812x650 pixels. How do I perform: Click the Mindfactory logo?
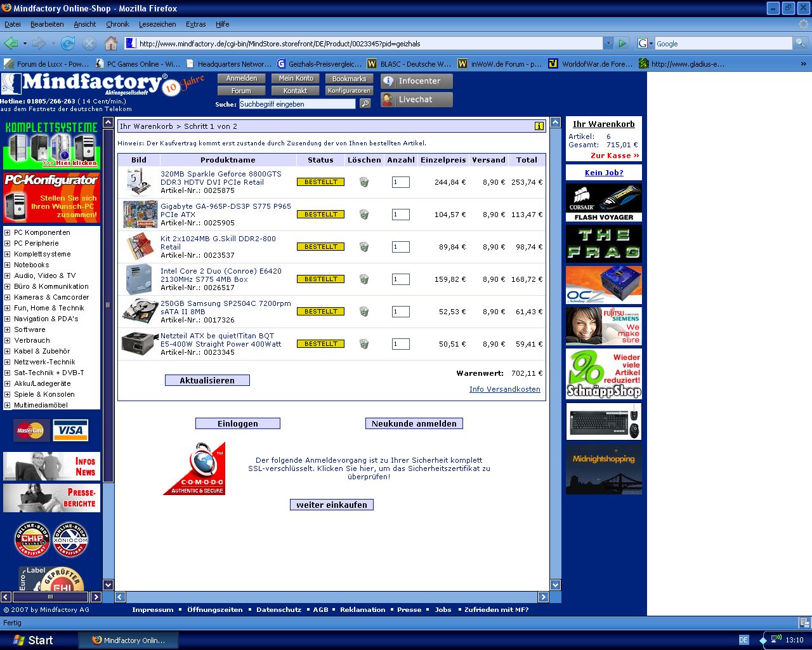click(x=92, y=83)
